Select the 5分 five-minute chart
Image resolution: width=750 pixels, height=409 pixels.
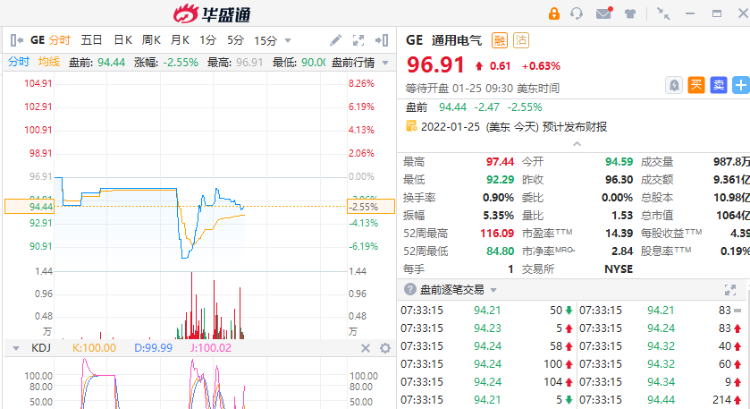click(x=235, y=40)
